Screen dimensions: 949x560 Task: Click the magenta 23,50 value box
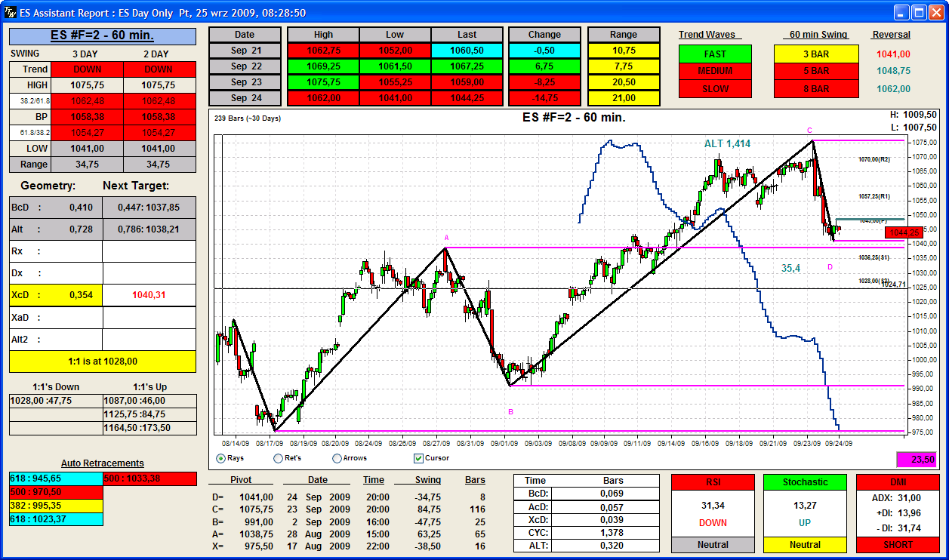(x=915, y=459)
